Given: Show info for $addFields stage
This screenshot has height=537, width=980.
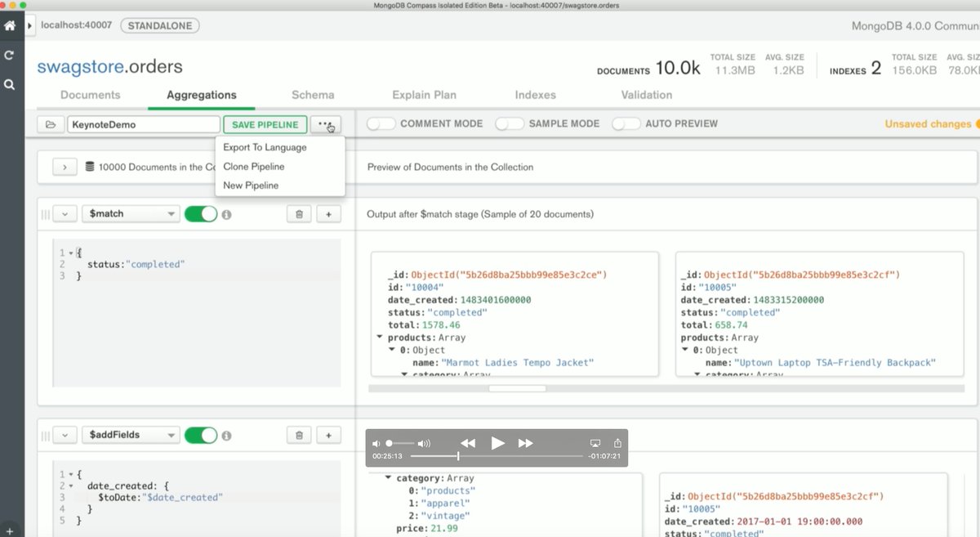Looking at the screenshot, I should (x=227, y=436).
